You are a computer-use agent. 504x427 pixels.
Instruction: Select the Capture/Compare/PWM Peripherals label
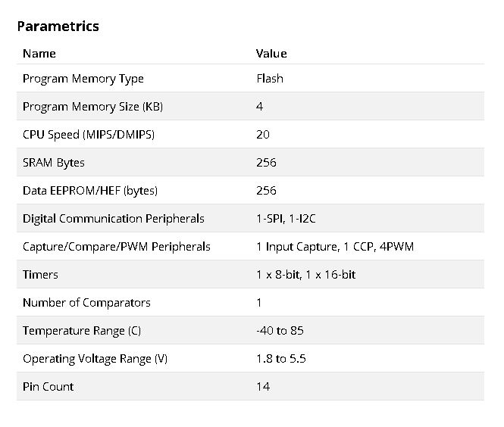[x=117, y=247]
